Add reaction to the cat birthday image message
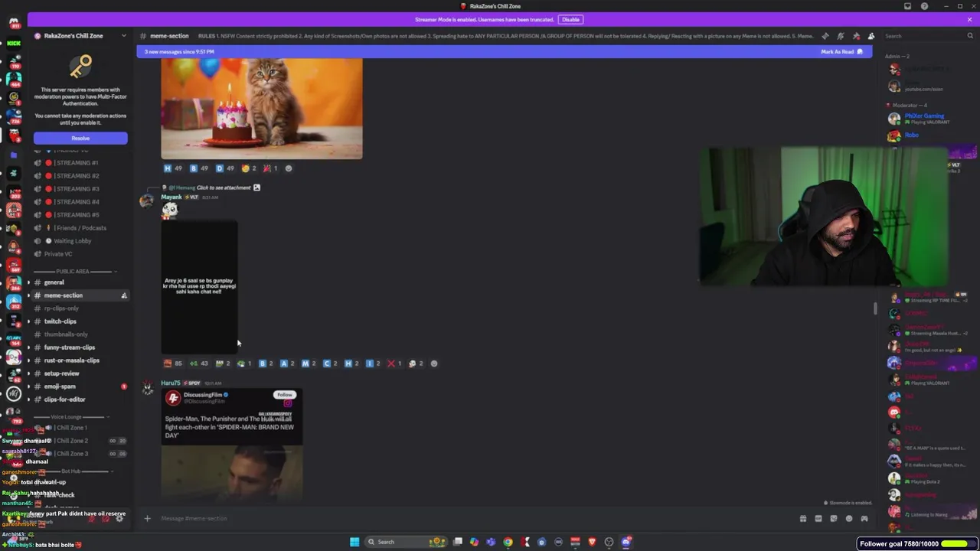980x551 pixels. point(289,168)
